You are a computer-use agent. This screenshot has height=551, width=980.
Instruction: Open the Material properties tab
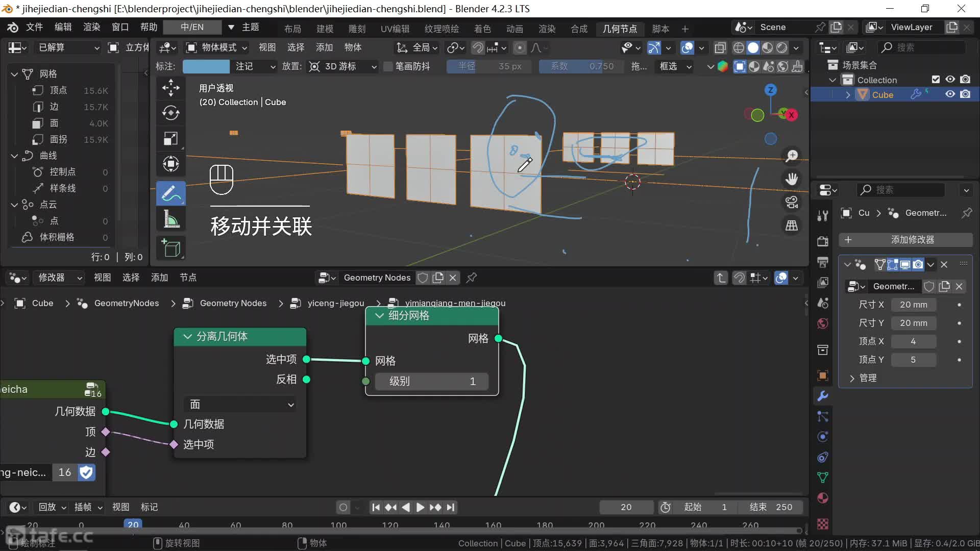pyautogui.click(x=822, y=498)
